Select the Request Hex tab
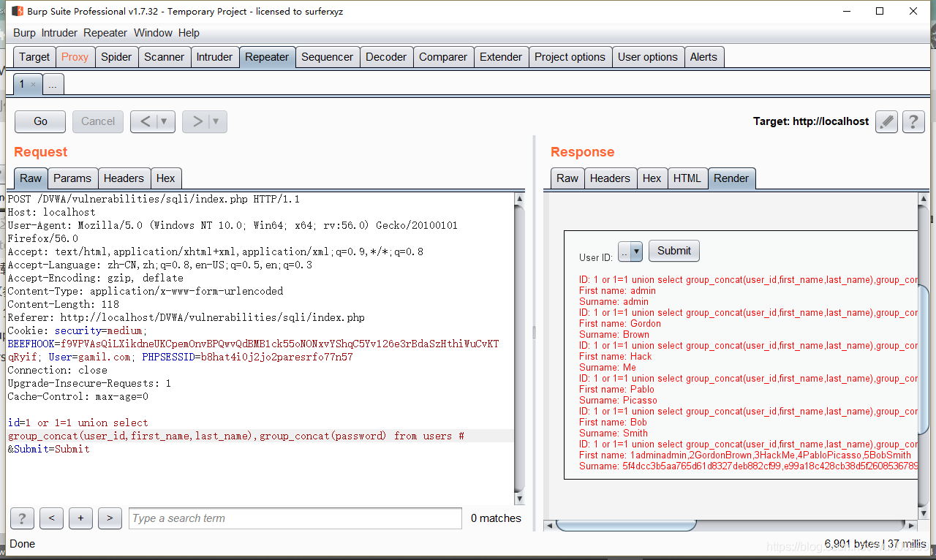The image size is (936, 560). 166,178
